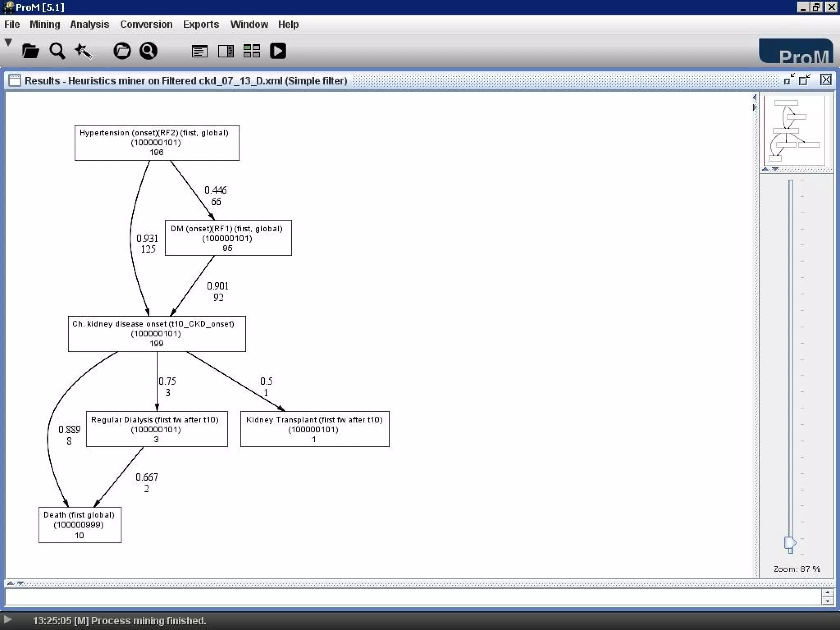Click the magnifier mining icon in toolbar
This screenshot has height=630, width=840.
tap(57, 51)
